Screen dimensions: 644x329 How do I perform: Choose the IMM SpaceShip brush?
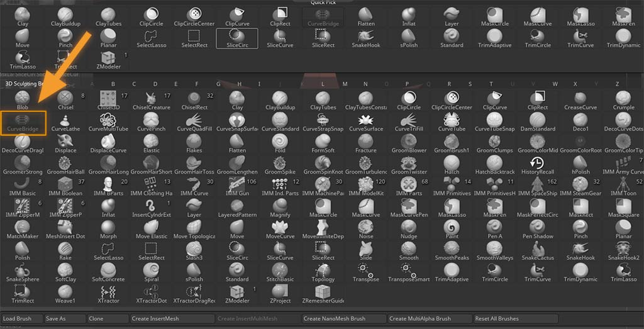pyautogui.click(x=537, y=186)
